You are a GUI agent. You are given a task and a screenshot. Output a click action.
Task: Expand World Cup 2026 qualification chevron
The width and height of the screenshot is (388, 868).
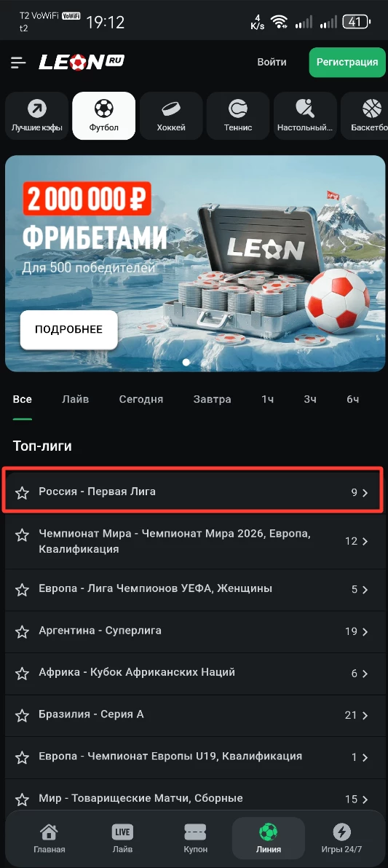pyautogui.click(x=365, y=541)
